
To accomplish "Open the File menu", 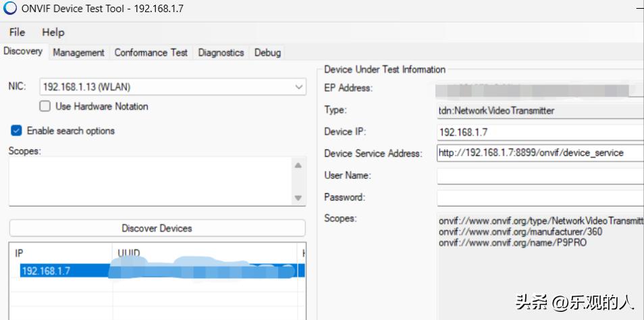I will click(17, 32).
